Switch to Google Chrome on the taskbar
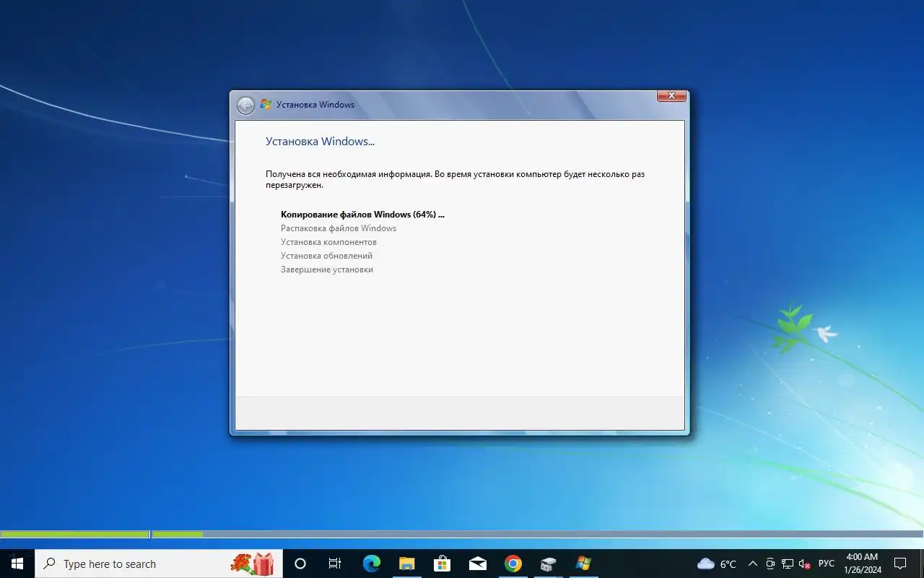Image resolution: width=924 pixels, height=578 pixels. (513, 564)
